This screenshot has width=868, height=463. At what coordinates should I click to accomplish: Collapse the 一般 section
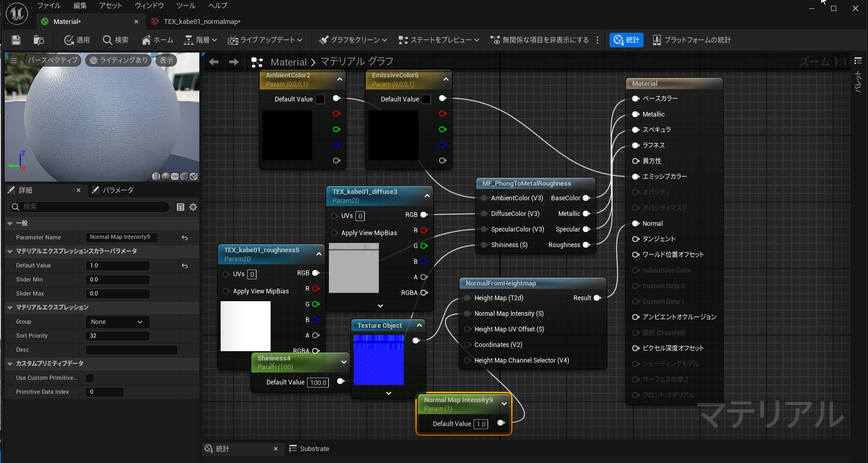[x=10, y=223]
